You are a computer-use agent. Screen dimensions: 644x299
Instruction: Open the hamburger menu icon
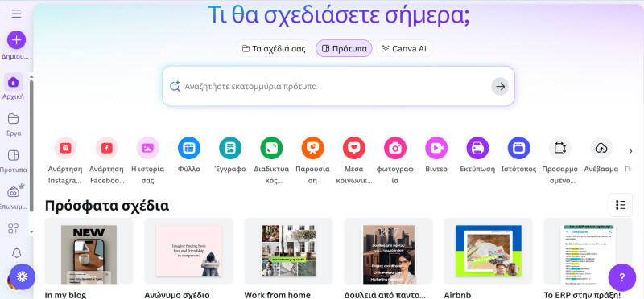coord(16,14)
